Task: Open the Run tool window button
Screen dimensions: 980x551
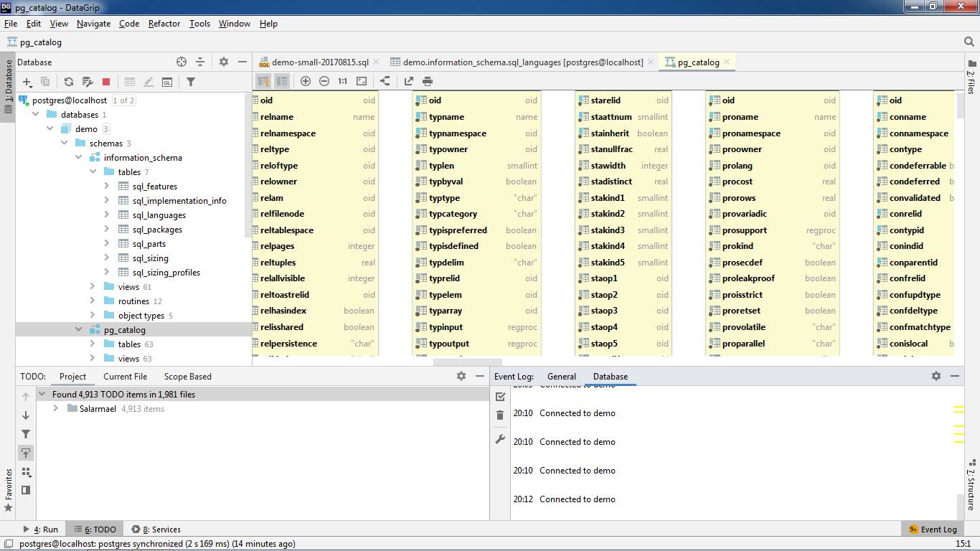Action: [41, 529]
